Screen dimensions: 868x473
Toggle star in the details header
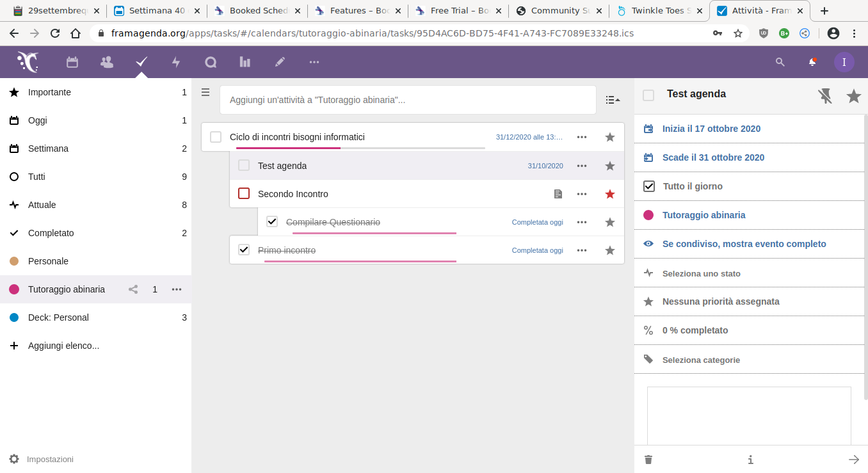coord(854,96)
